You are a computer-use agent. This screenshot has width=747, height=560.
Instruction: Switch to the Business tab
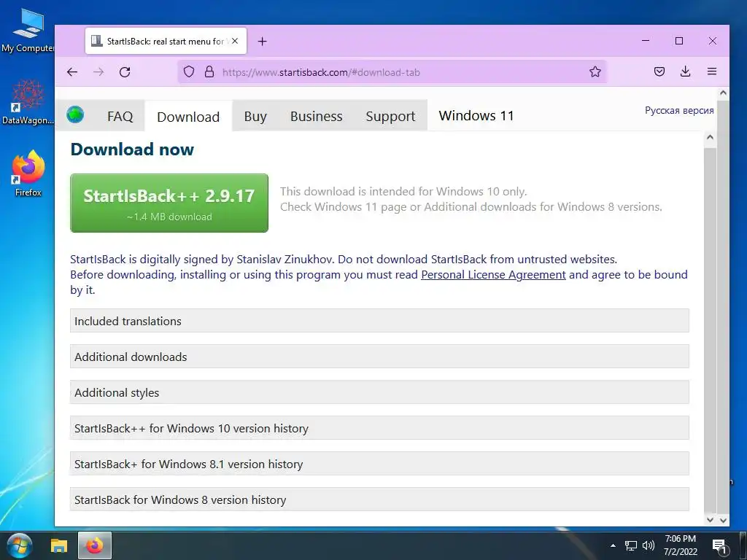[x=317, y=116]
